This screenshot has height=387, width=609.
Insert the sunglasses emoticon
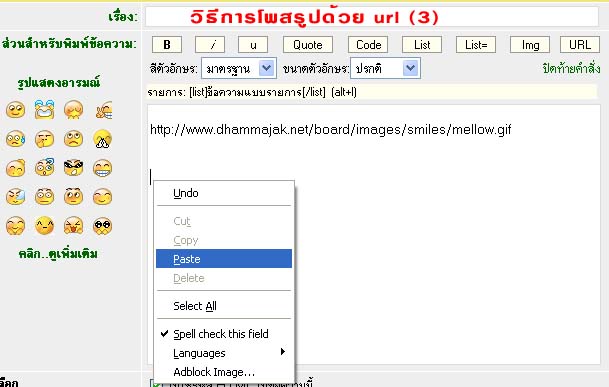point(73,167)
